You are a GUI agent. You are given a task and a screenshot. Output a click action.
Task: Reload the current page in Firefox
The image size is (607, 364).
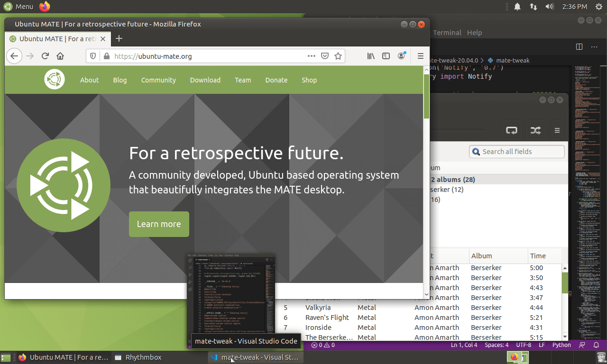tap(45, 56)
